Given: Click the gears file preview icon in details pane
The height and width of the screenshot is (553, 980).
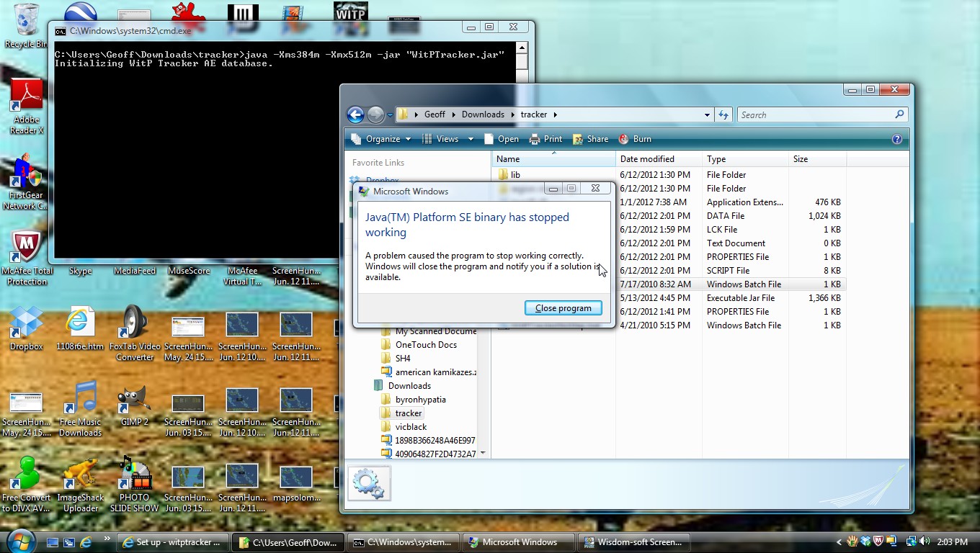Looking at the screenshot, I should (x=370, y=483).
